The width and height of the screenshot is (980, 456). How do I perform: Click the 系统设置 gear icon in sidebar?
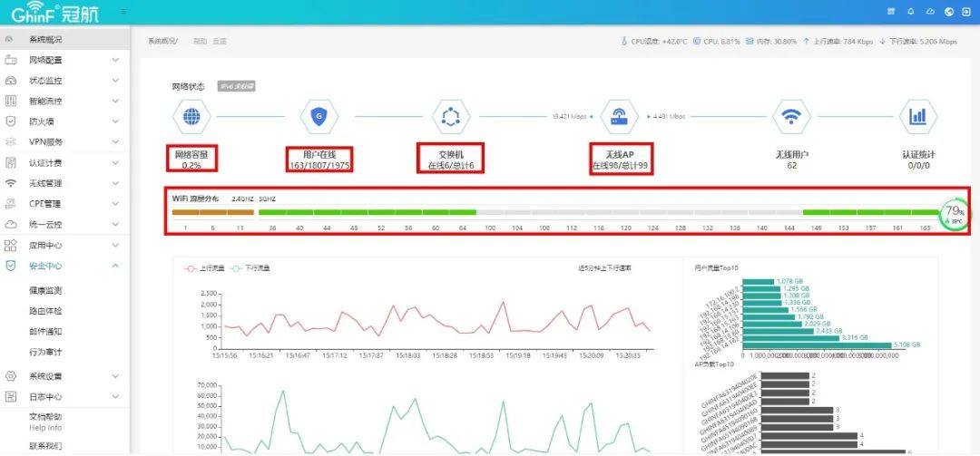pyautogui.click(x=10, y=376)
